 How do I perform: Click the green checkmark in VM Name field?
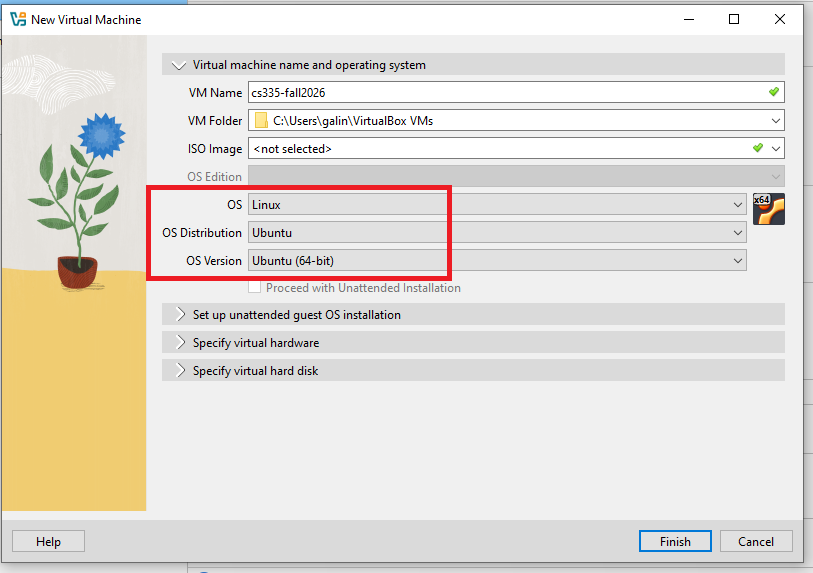773,92
